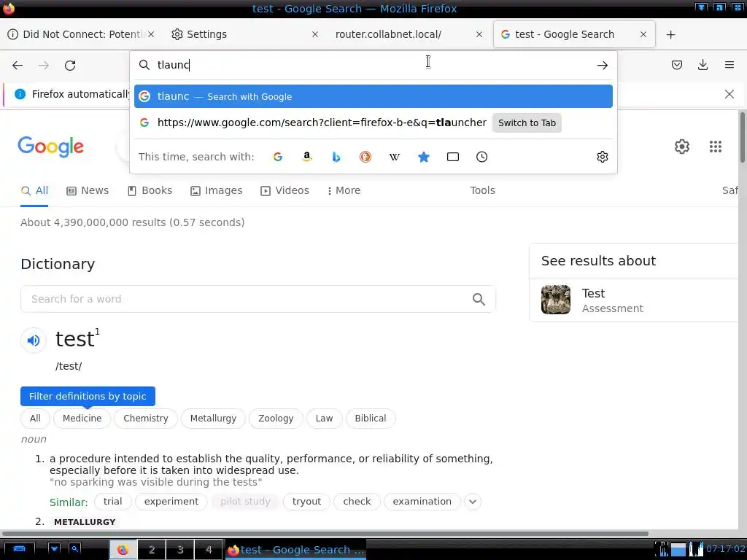Click similar word examination
Image resolution: width=747 pixels, height=560 pixels.
click(x=422, y=502)
